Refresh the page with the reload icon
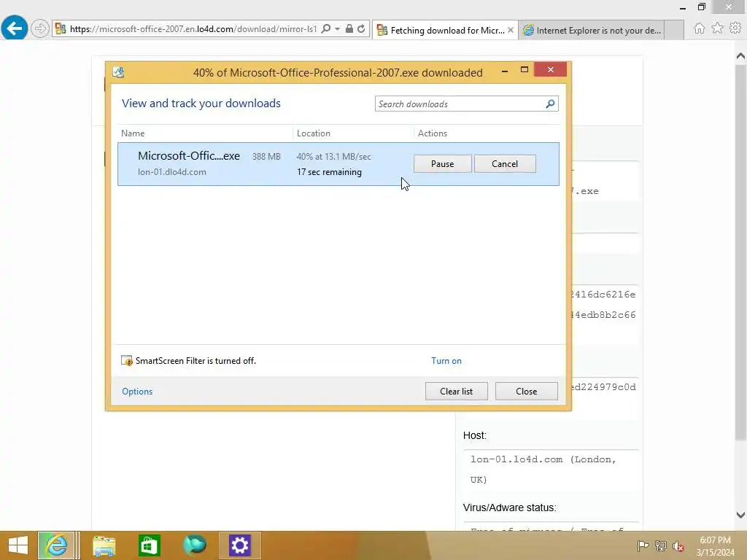Image resolution: width=747 pixels, height=560 pixels. 362,29
